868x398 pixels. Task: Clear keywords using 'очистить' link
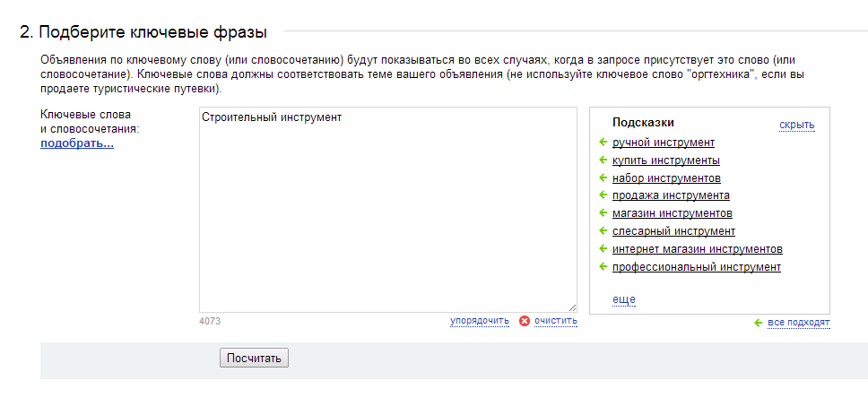[x=556, y=321]
